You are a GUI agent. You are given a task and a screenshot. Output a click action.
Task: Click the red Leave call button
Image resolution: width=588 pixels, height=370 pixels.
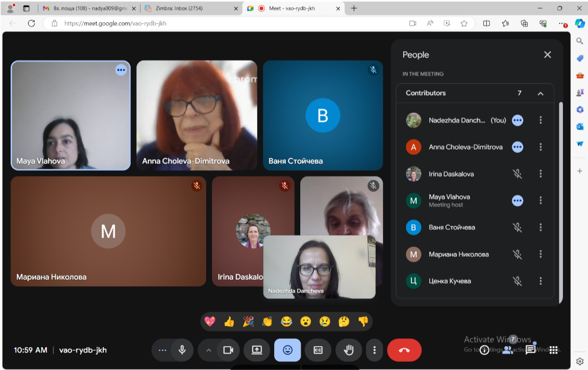[404, 350]
